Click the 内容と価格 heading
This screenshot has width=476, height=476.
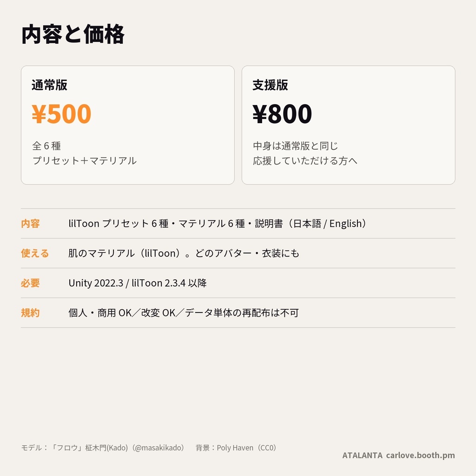tap(73, 34)
